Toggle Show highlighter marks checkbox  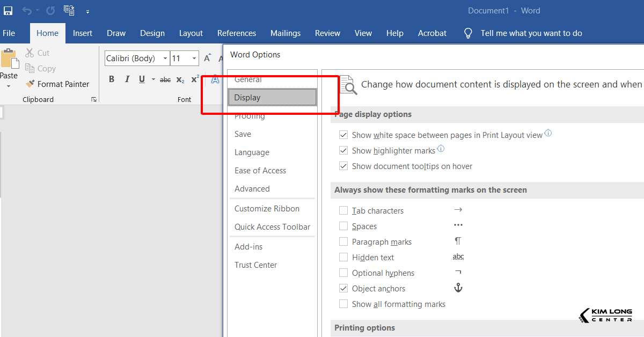click(343, 151)
